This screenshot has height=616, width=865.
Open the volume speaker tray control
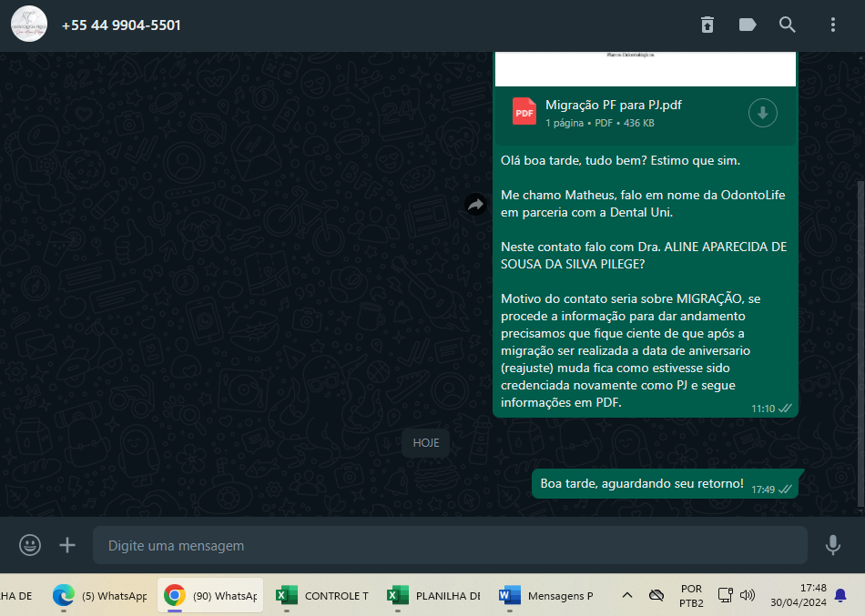(x=748, y=595)
